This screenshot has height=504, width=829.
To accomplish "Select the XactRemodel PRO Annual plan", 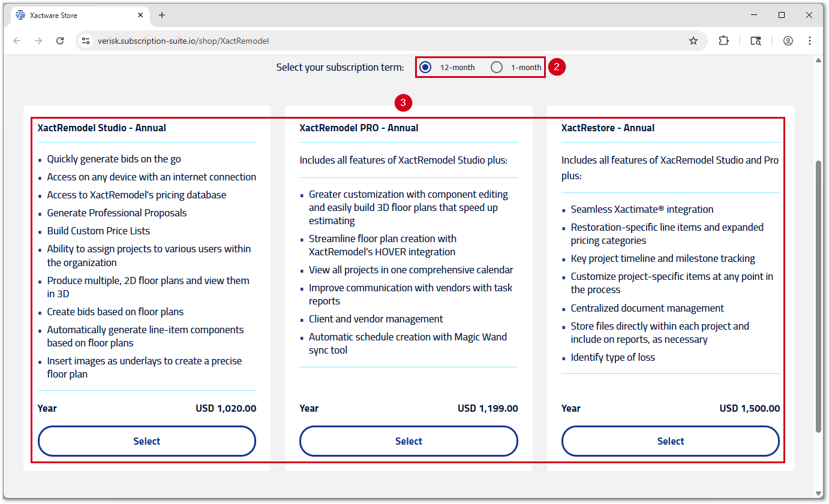I will pos(409,441).
